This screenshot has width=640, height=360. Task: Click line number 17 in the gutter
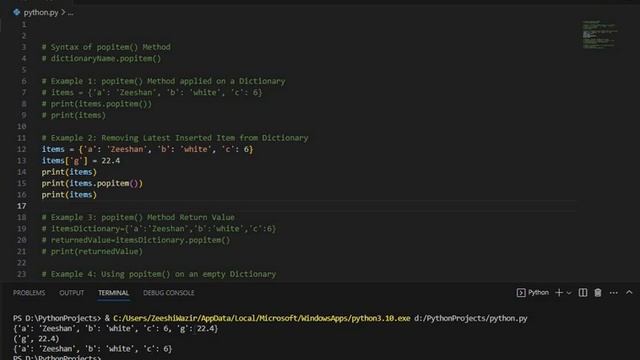pos(22,206)
